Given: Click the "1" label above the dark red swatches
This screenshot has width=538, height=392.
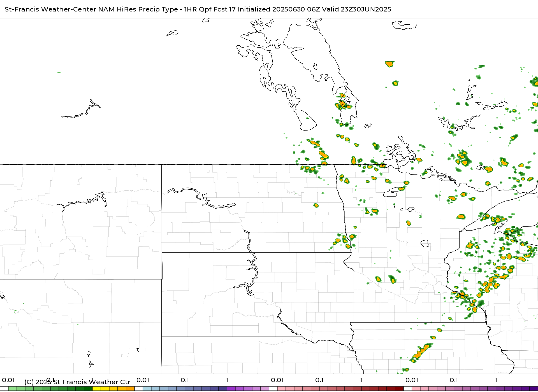Looking at the screenshot, I should click(x=361, y=380).
